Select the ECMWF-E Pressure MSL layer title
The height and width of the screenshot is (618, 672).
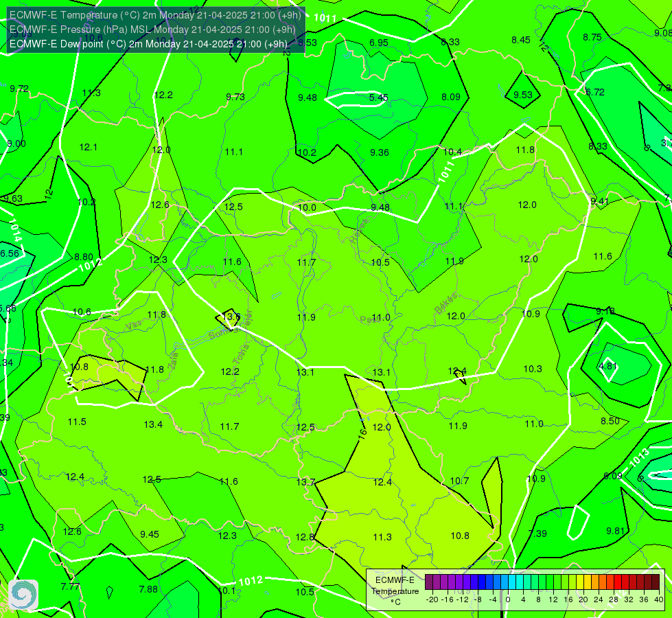pos(152,30)
